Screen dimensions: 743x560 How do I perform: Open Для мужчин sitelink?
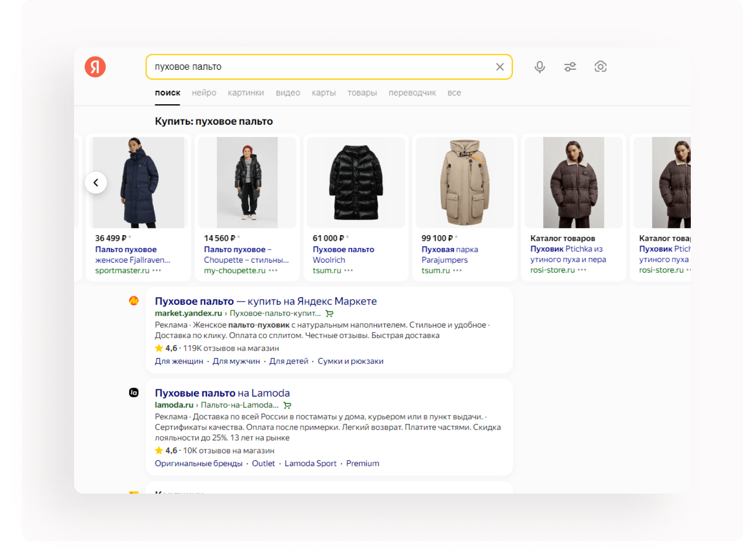236,361
